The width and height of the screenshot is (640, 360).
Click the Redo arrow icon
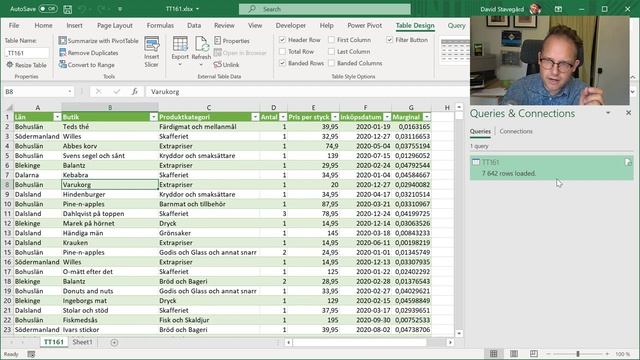click(x=102, y=9)
